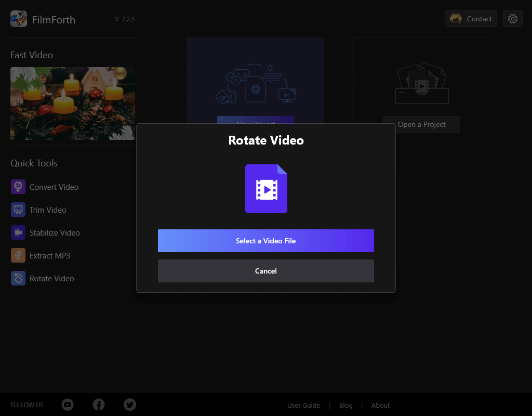Click the Fast Video candle thumbnail
Screen dimensions: 532x416
[x=73, y=103]
